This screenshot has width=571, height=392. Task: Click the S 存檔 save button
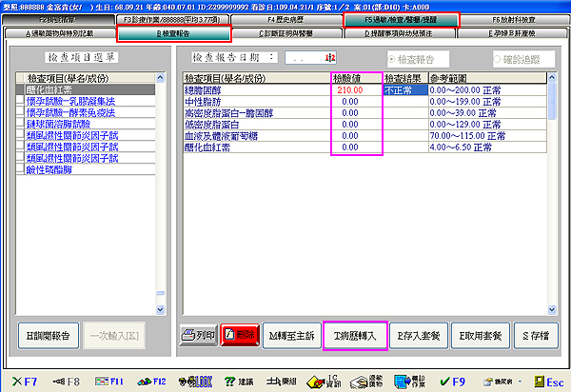coord(538,335)
